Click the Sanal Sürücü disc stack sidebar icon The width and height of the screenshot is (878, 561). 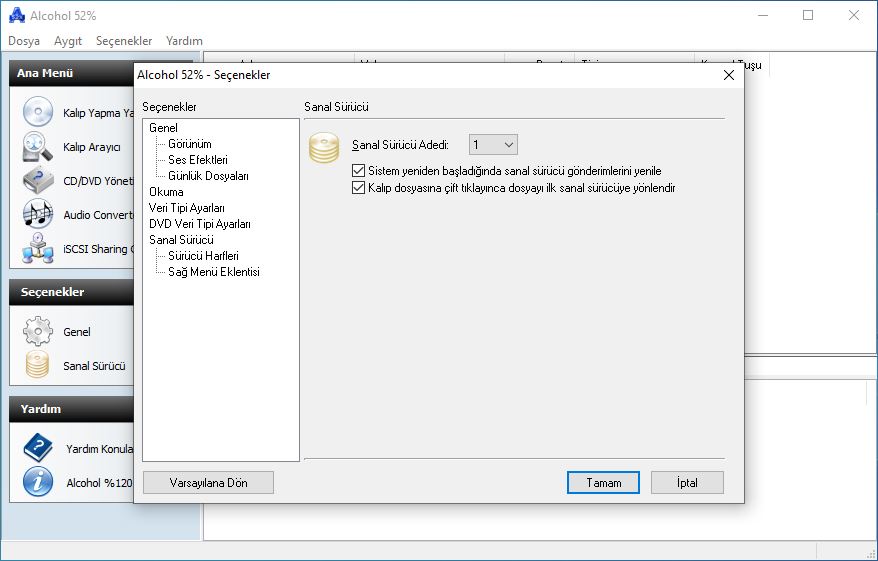pyautogui.click(x=38, y=364)
